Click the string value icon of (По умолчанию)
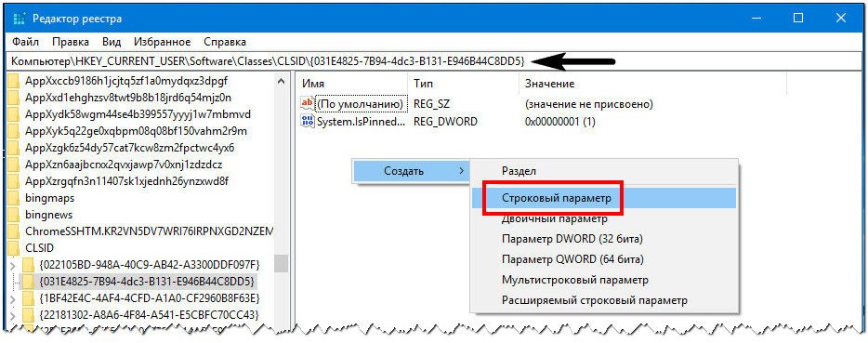868x343 pixels. pyautogui.click(x=307, y=103)
